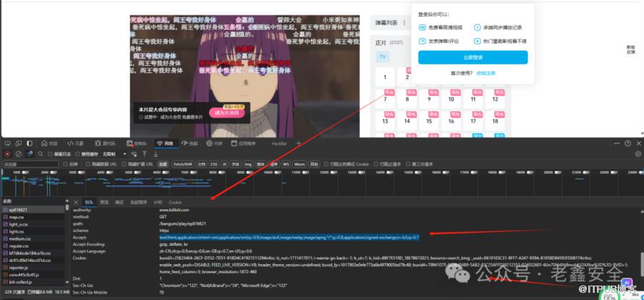Click the network filter text box
644x300 pixels.
coord(30,164)
